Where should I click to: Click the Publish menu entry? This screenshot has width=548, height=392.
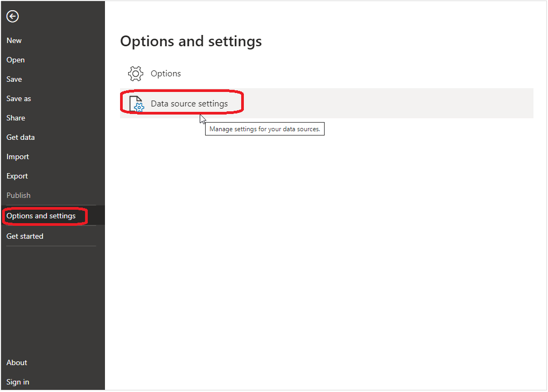tap(18, 196)
